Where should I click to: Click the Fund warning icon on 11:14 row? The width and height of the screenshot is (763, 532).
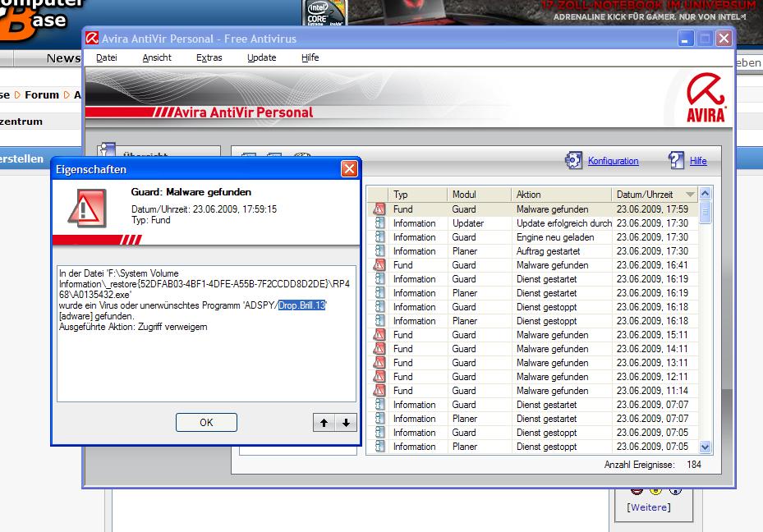point(379,391)
